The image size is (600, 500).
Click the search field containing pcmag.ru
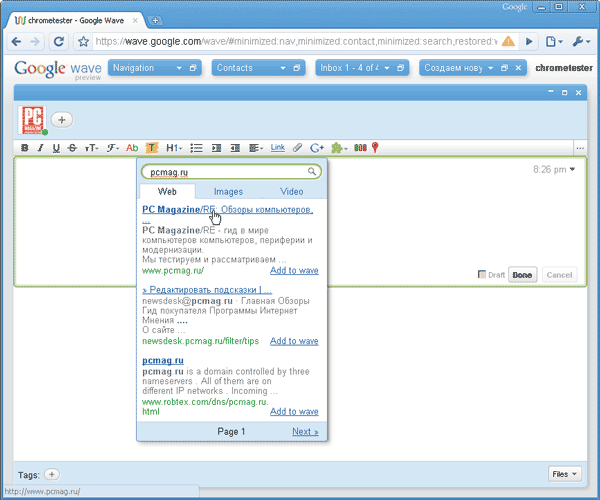click(x=225, y=172)
